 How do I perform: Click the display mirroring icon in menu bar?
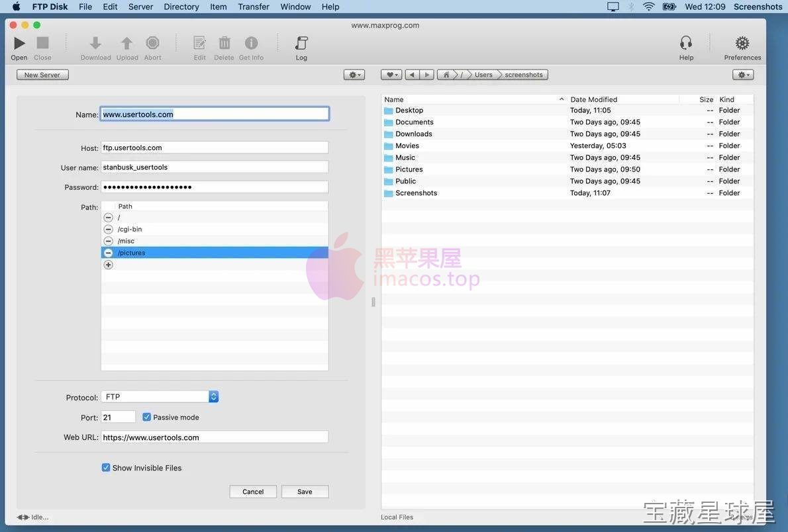click(613, 7)
